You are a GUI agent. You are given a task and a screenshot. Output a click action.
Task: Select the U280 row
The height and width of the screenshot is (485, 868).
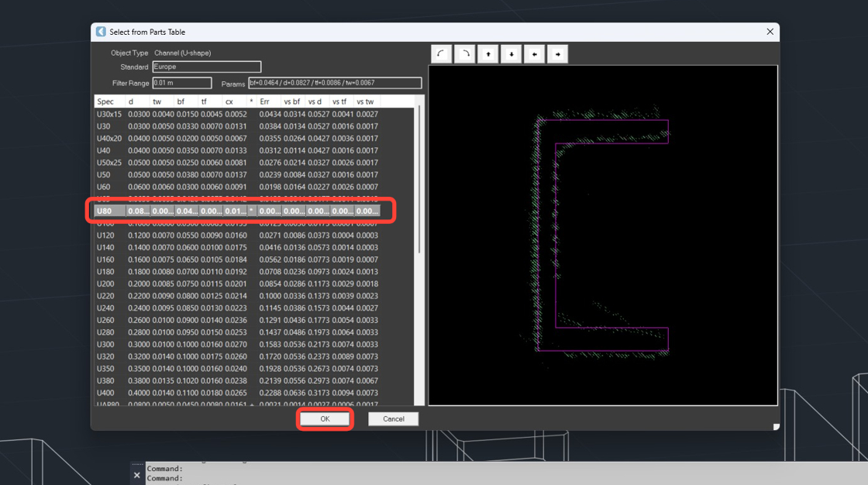(x=237, y=332)
